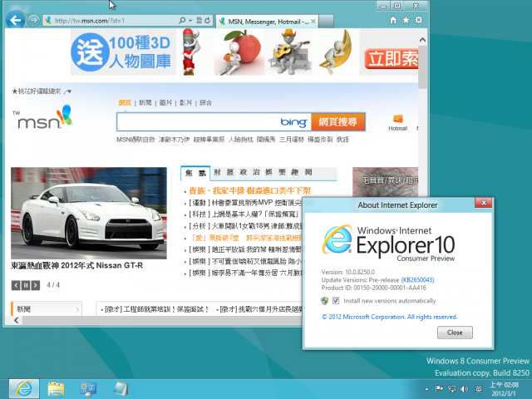Click the white Nissan GT-R photo

89,213
